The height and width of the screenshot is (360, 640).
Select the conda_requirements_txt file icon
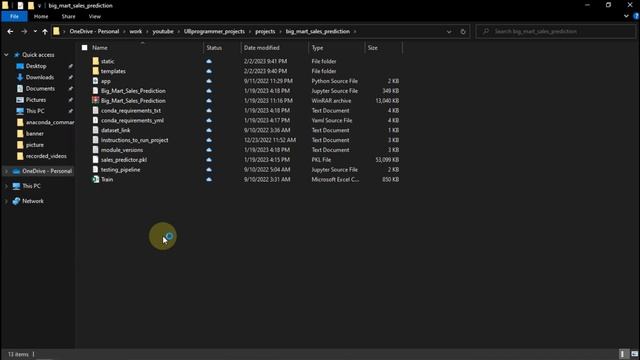(x=96, y=110)
